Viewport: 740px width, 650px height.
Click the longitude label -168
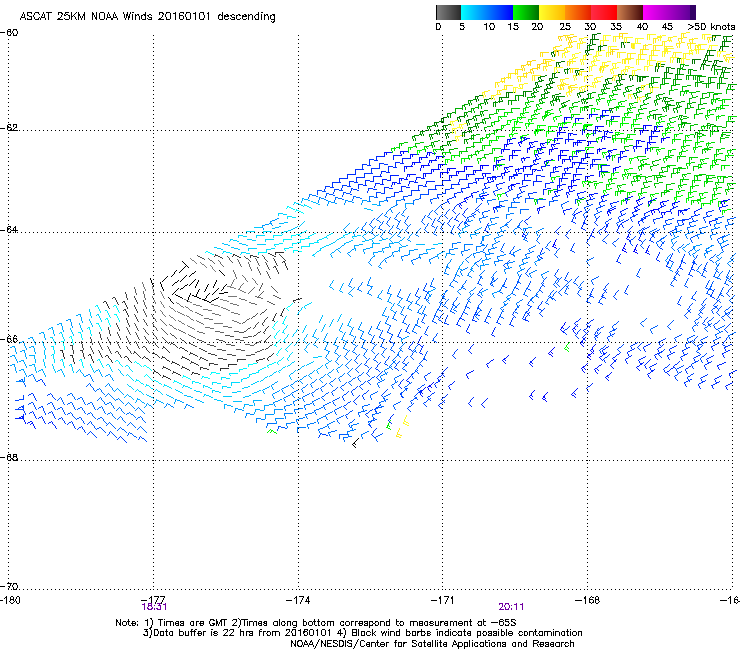(588, 600)
